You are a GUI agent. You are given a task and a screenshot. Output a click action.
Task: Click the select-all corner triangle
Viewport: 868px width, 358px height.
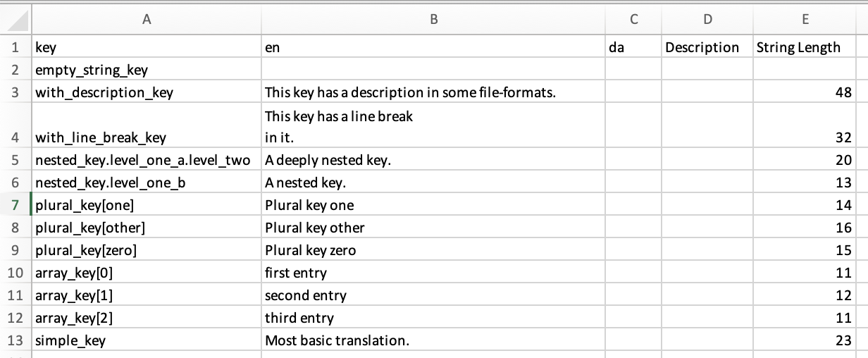(x=15, y=19)
